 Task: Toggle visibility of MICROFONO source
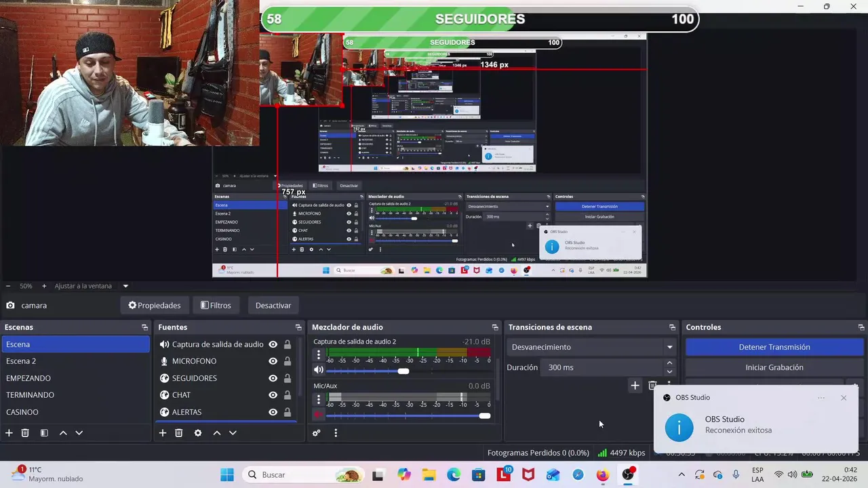(273, 361)
